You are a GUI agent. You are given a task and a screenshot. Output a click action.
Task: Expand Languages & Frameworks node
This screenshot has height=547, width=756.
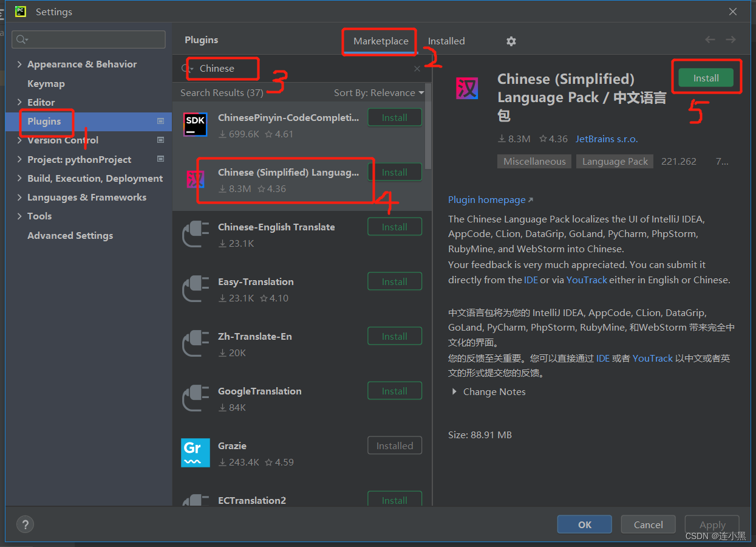coord(19,198)
